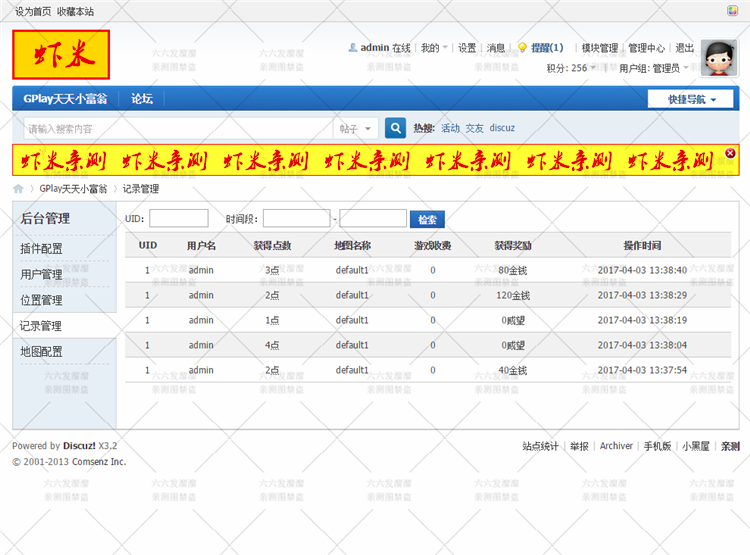Open the admin user avatar
Image resolution: width=750 pixels, height=555 pixels.
(718, 59)
